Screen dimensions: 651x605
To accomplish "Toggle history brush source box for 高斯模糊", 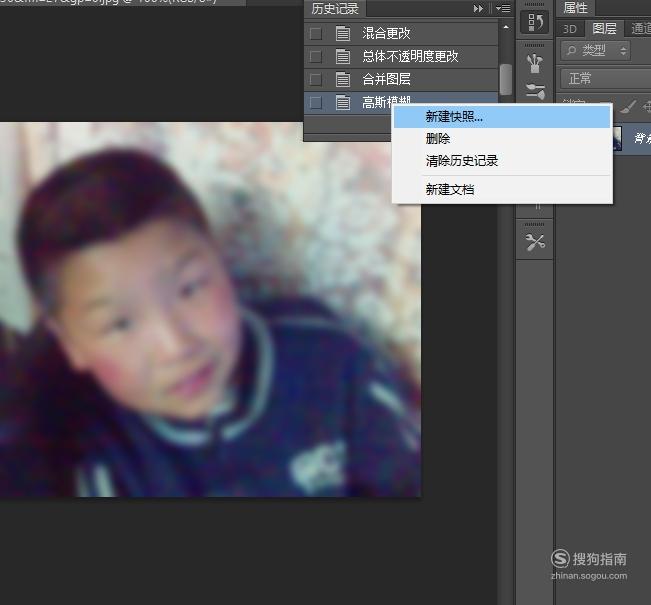I will (x=316, y=102).
